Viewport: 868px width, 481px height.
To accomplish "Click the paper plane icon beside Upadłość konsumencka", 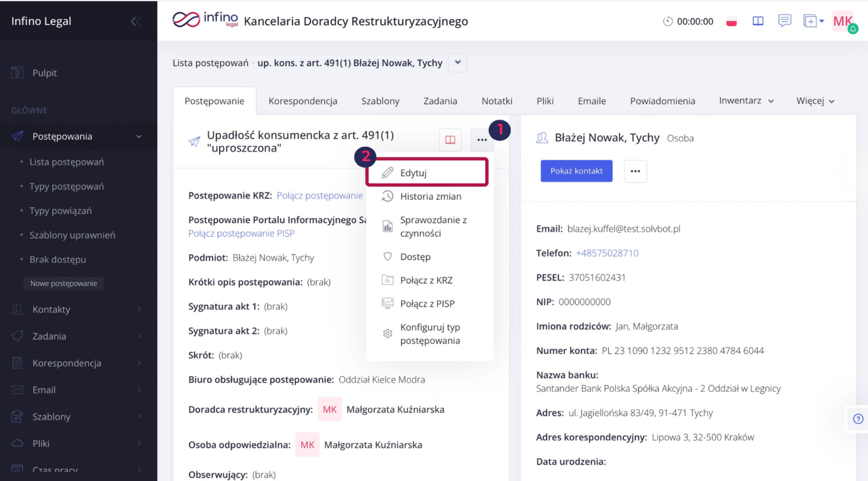I will tap(194, 141).
